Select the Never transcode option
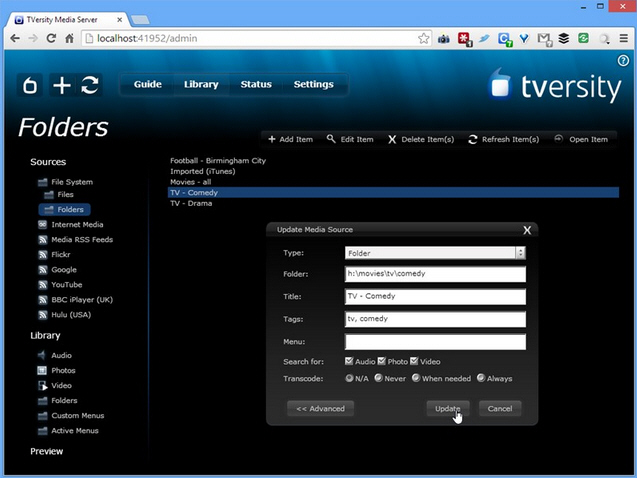This screenshot has height=478, width=637. [x=378, y=378]
